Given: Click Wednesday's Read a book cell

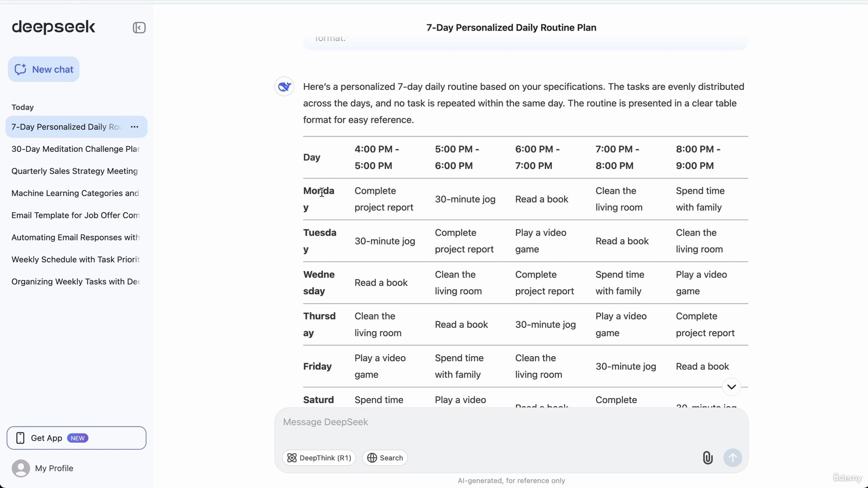Looking at the screenshot, I should (381, 283).
